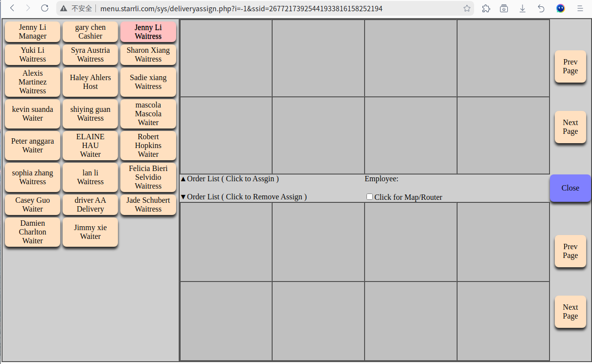Choose Haley Ahlers Host
Image resolution: width=592 pixels, height=364 pixels.
90,82
